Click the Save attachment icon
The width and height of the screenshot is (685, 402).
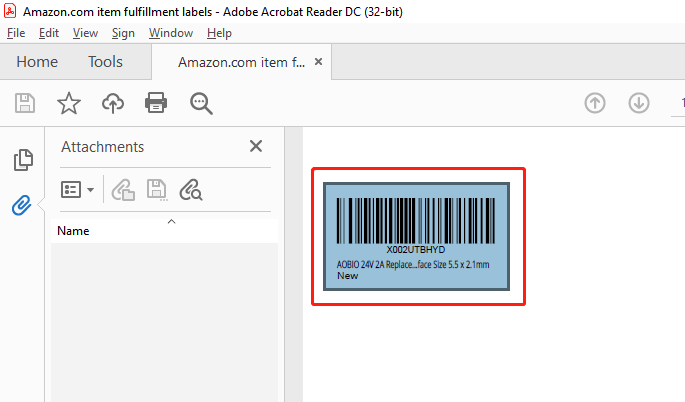click(x=157, y=190)
